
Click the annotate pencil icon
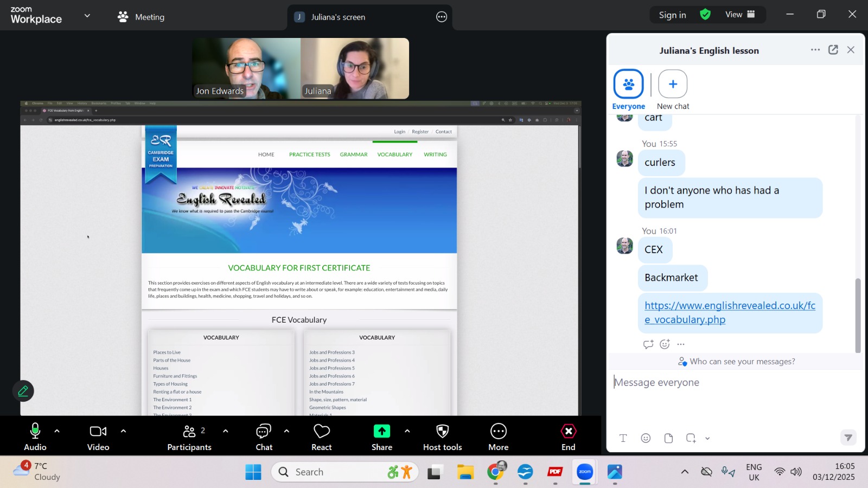point(23,391)
